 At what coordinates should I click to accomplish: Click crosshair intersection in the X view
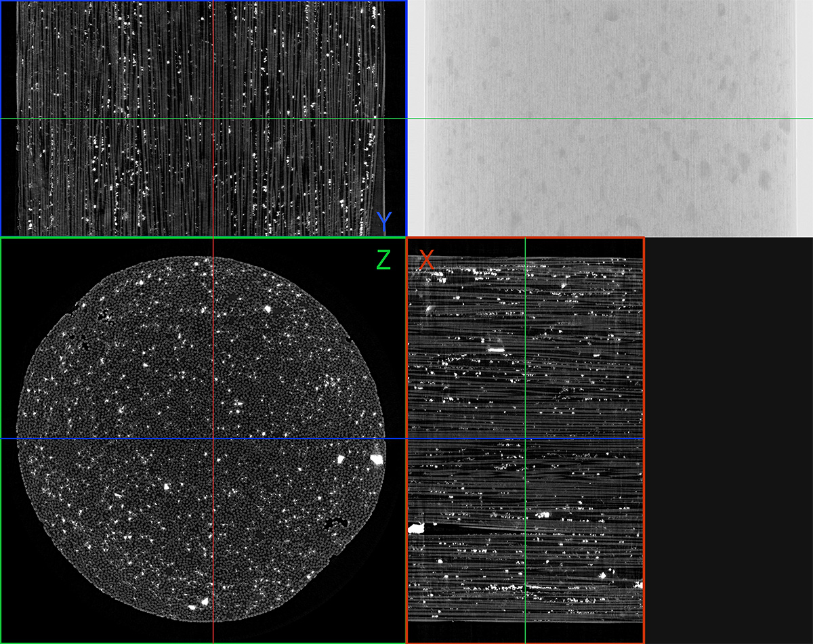click(x=525, y=439)
